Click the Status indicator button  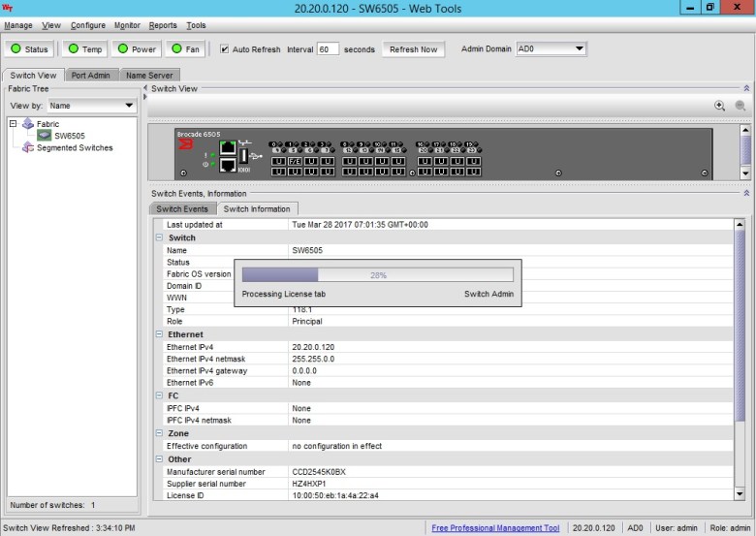[x=29, y=49]
